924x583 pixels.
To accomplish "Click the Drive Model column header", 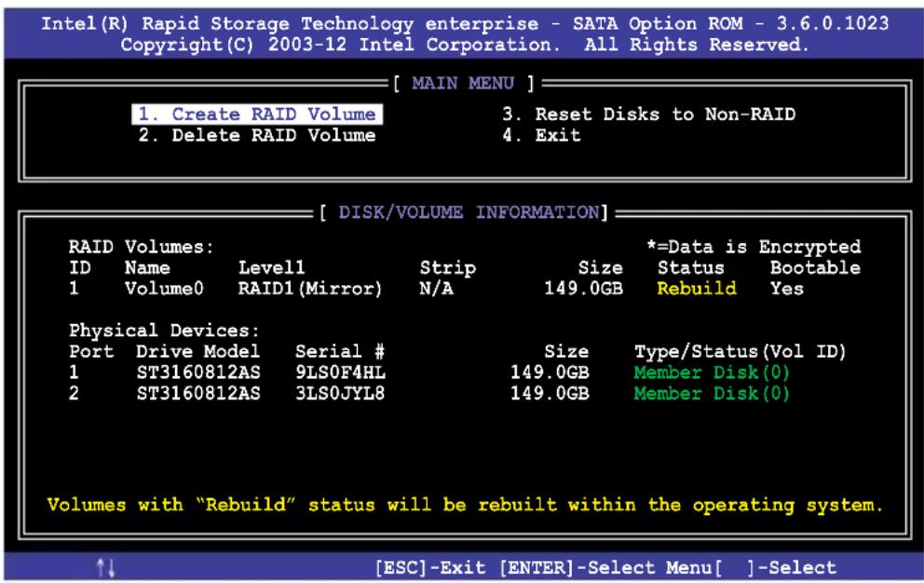I will tap(197, 351).
